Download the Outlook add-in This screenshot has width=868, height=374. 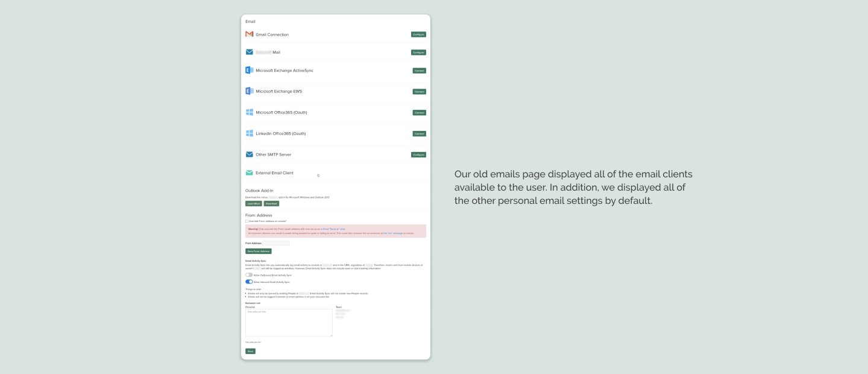pos(271,204)
